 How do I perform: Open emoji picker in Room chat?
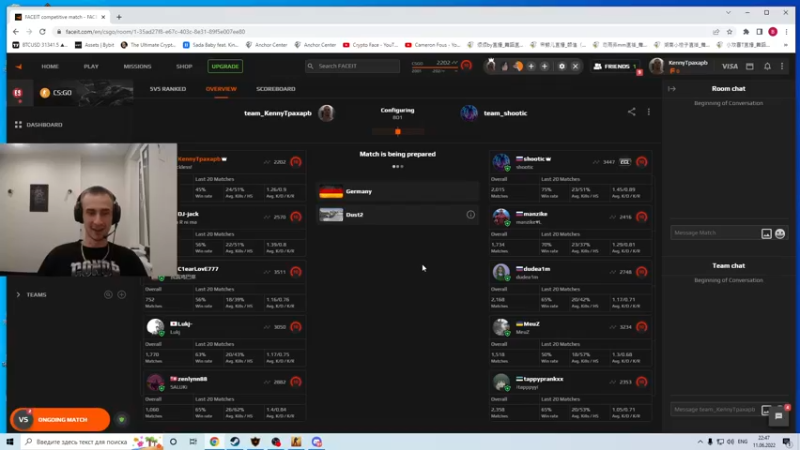click(x=780, y=234)
